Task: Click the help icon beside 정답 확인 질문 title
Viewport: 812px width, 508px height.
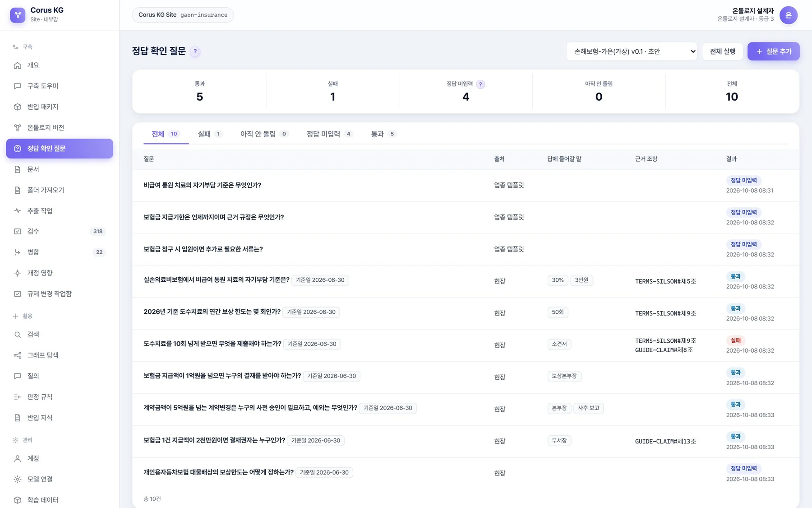Action: tap(195, 51)
